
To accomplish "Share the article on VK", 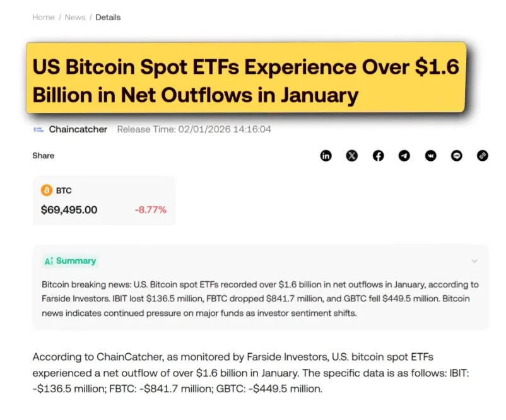I will click(430, 156).
